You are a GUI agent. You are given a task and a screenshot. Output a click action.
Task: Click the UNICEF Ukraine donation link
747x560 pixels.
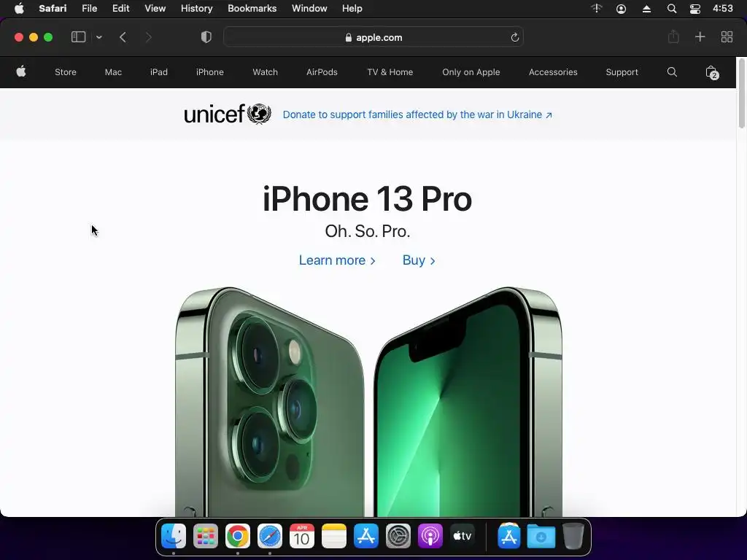click(x=417, y=114)
